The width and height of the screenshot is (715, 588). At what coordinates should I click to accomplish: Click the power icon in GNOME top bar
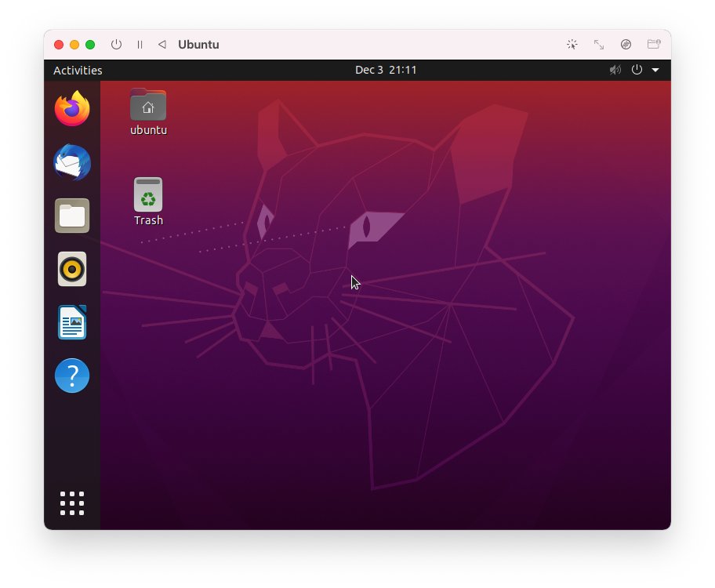pos(637,70)
